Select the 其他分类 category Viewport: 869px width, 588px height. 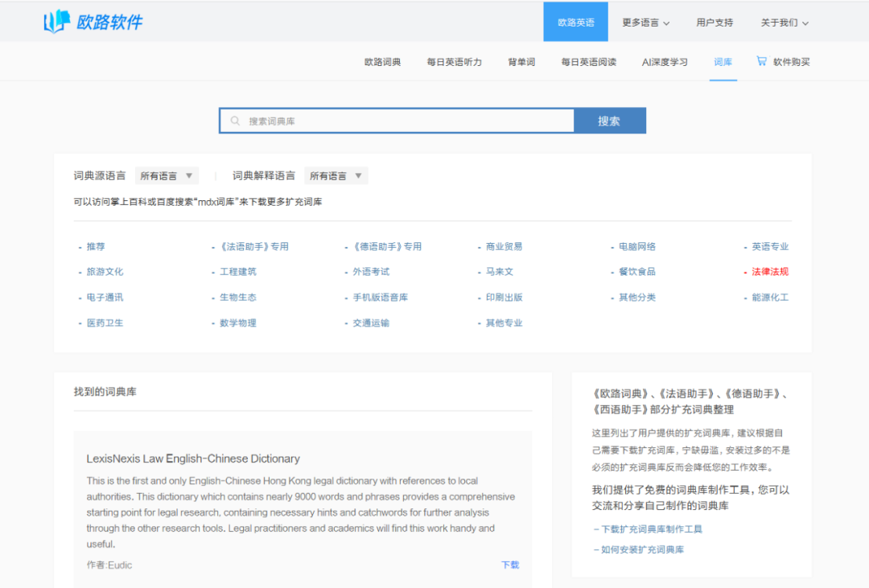636,298
